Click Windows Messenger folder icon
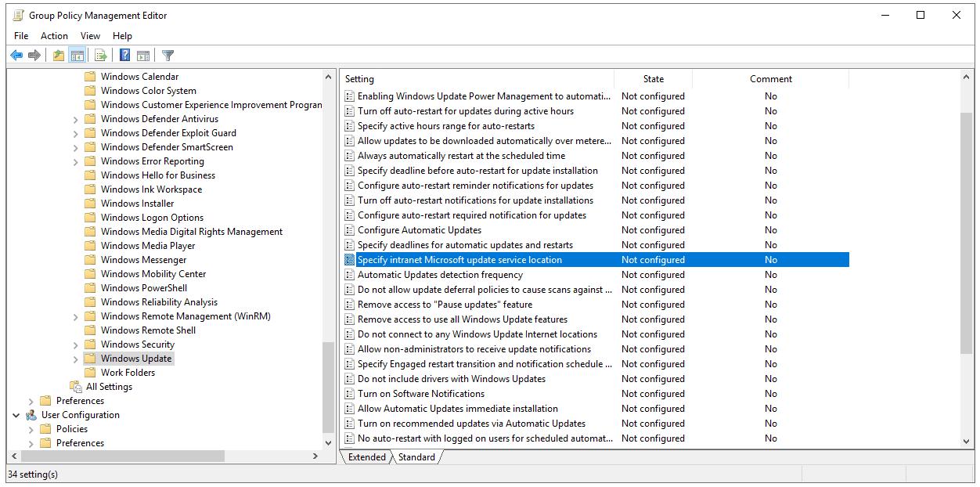980x487 pixels. pos(90,260)
